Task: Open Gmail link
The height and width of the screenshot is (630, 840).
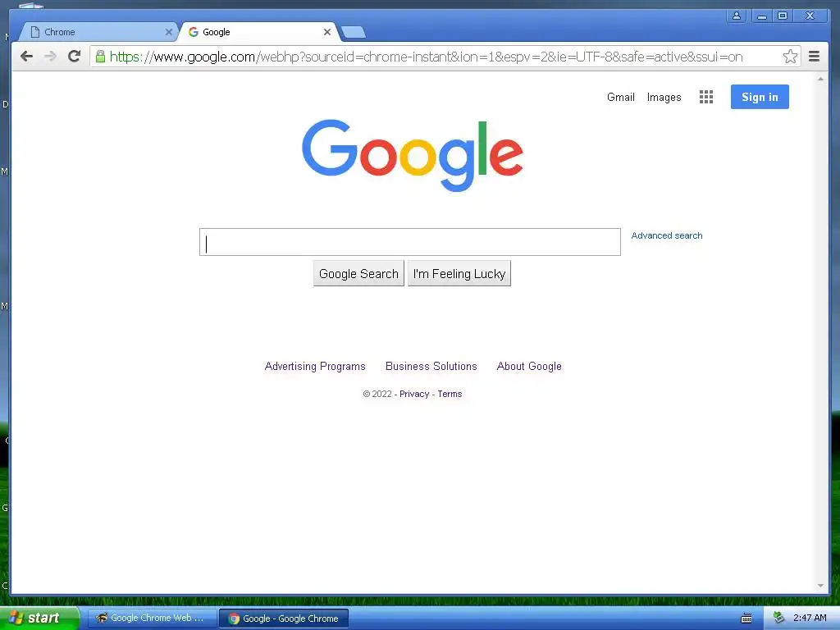Action: (620, 97)
